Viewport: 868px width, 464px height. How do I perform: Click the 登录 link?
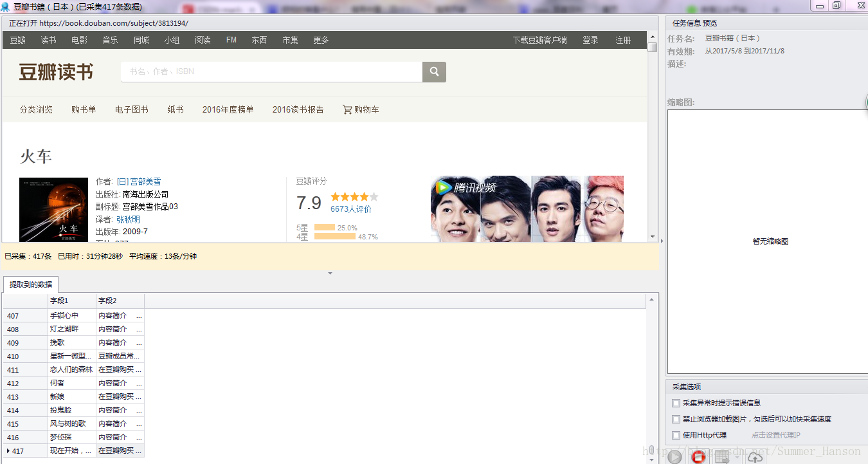590,40
